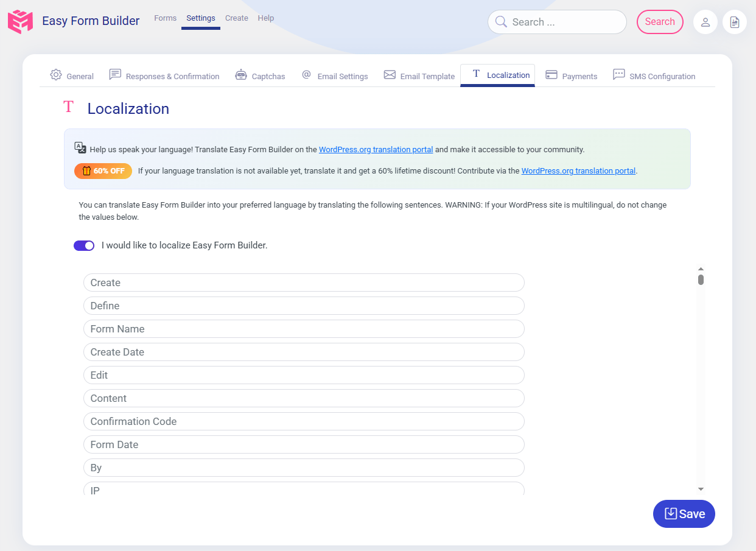Click the magnifier icon in the search bar
This screenshot has width=756, height=551.
point(500,21)
